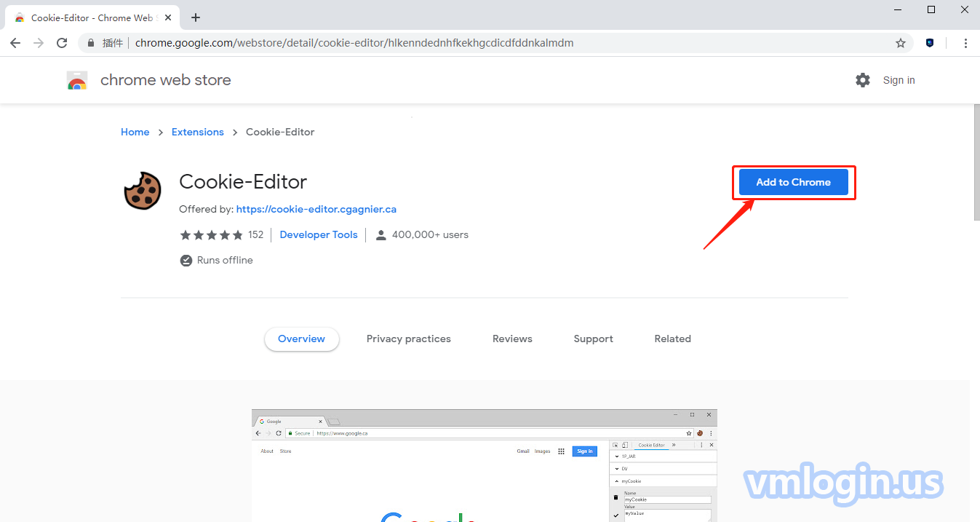
Task: Switch to the Privacy practices tab
Action: click(x=408, y=339)
